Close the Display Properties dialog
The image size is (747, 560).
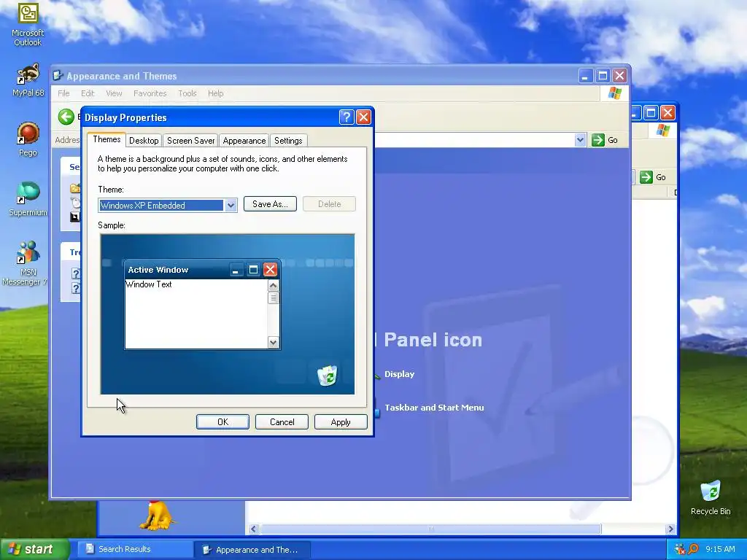[363, 117]
